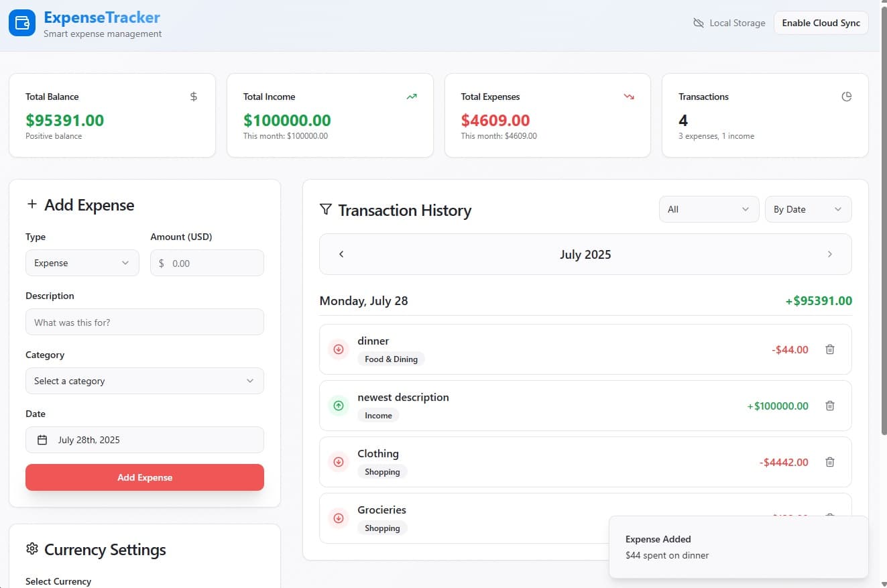Click the dollar icon on Total Balance card
The height and width of the screenshot is (588, 887).
(194, 96)
